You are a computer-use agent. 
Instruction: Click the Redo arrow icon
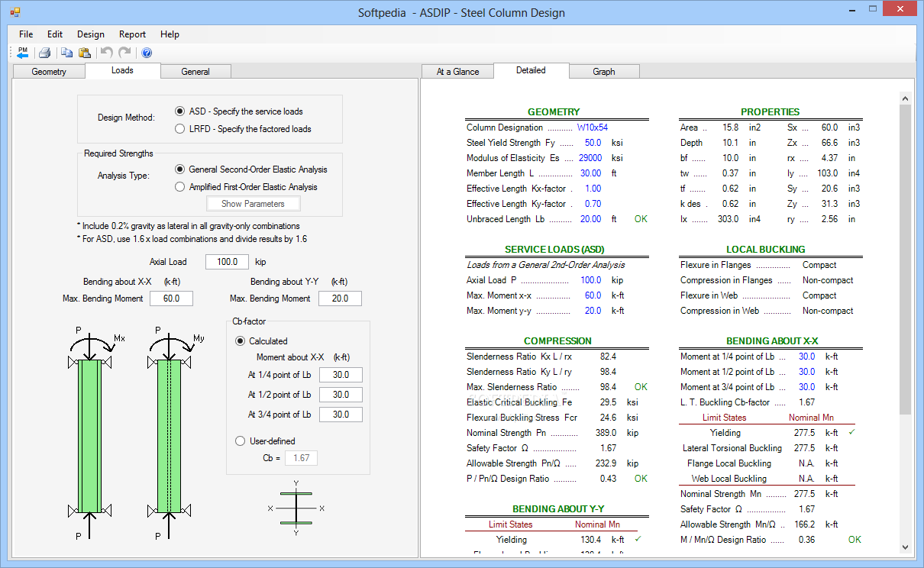[x=124, y=53]
